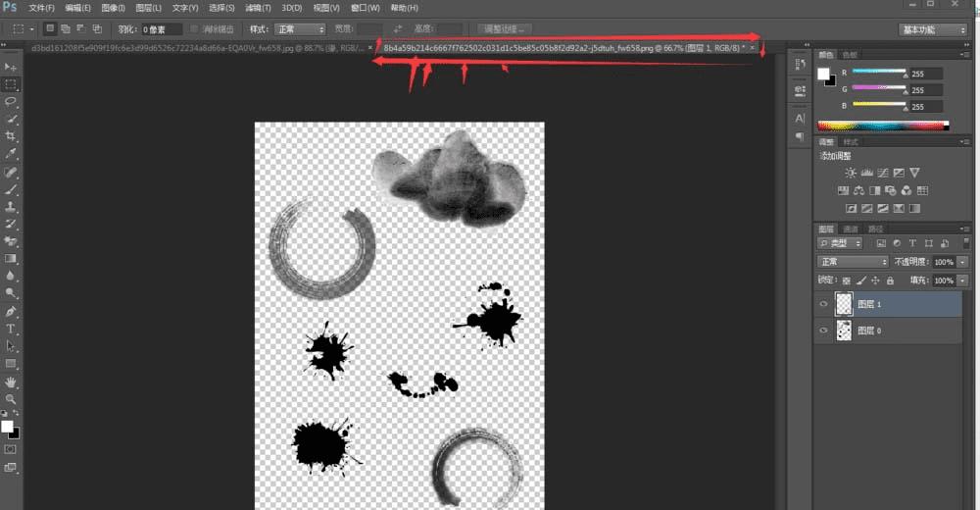
Task: Select the Type tool in the toolbox
Action: coord(11,329)
